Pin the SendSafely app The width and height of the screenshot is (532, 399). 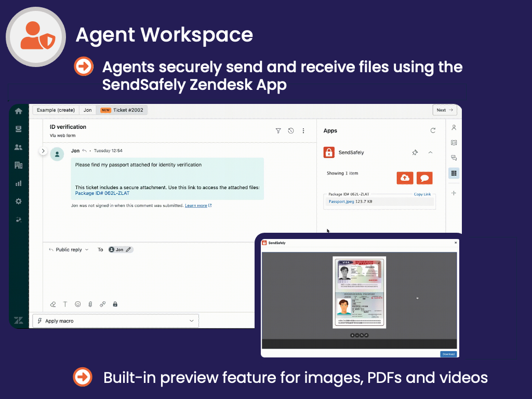415,152
